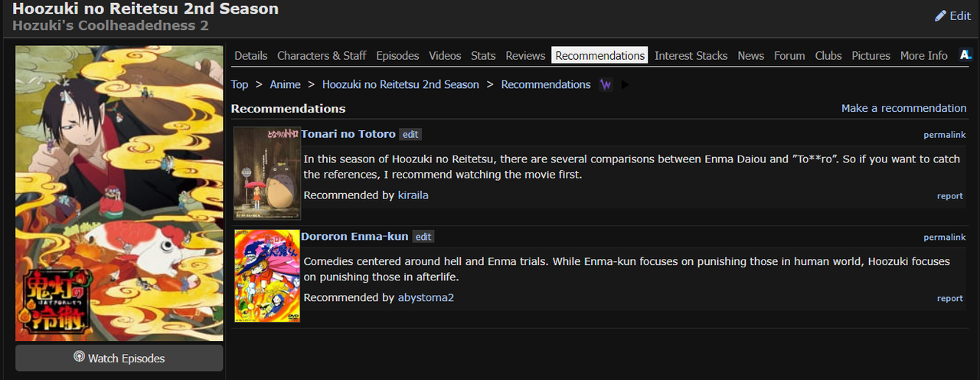980x380 pixels.
Task: Click Make a recommendation link
Action: coord(904,108)
